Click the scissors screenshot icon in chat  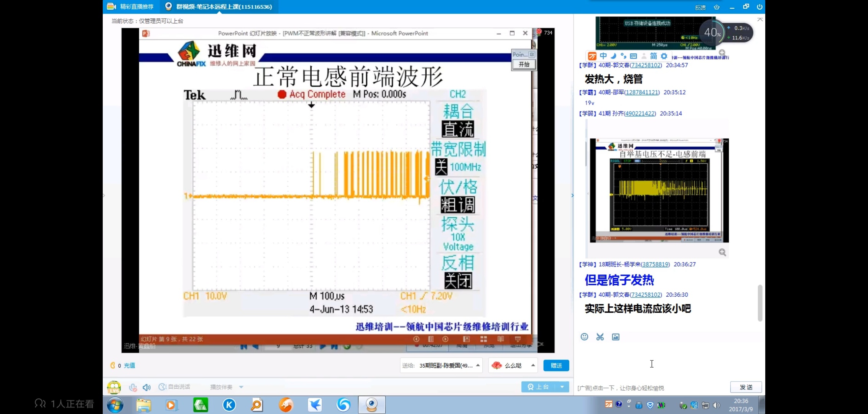click(600, 337)
